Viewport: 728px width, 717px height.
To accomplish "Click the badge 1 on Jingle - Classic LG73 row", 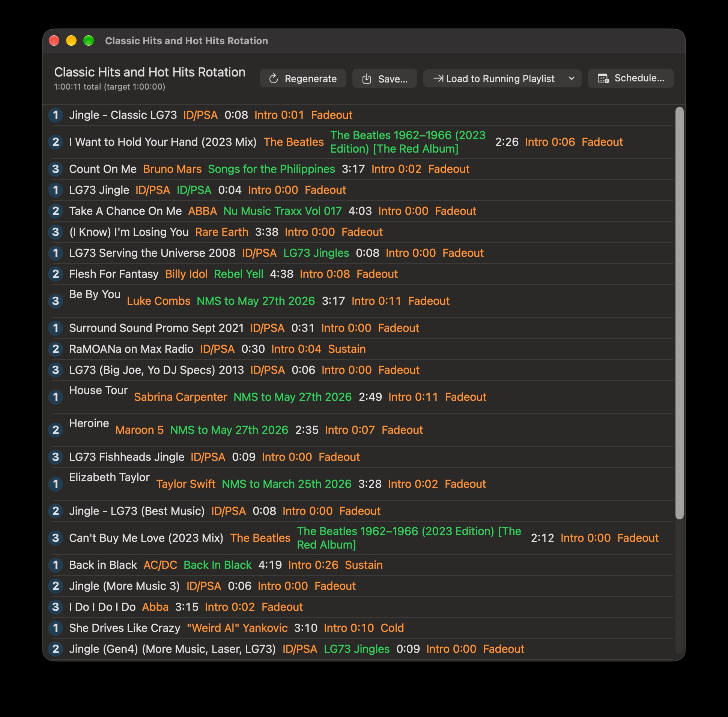I will pos(56,115).
